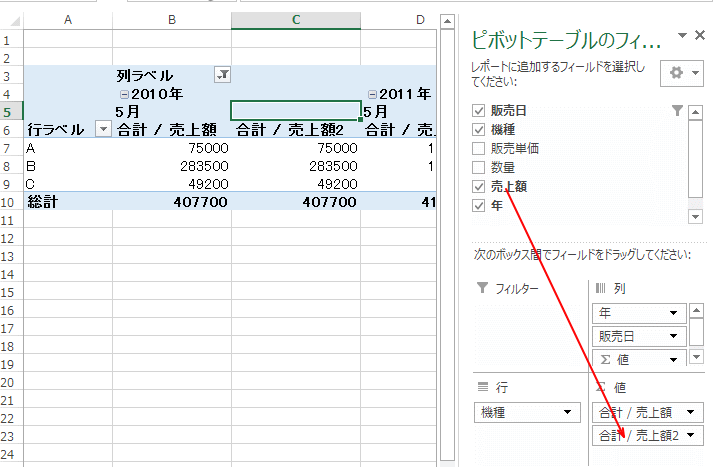Open the task pane options arrow
The width and height of the screenshot is (714, 467).
(682, 36)
